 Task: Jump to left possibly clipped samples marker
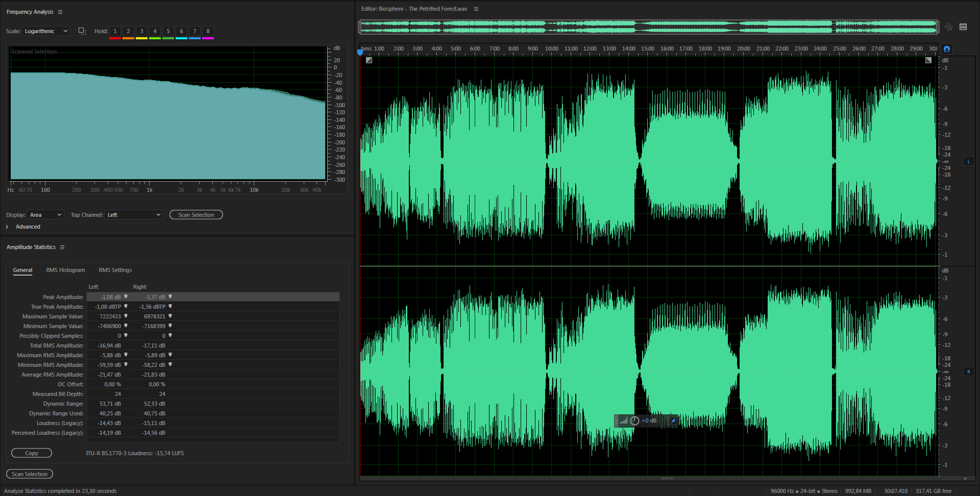pos(126,335)
